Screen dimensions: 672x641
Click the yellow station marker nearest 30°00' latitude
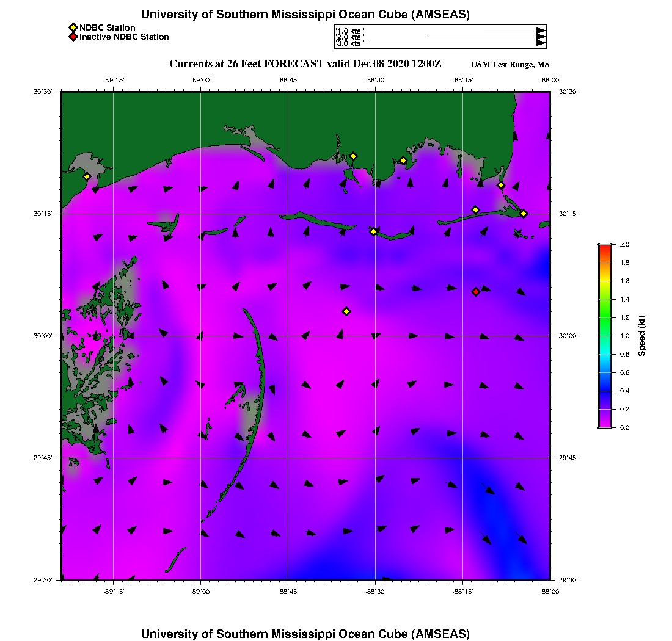click(346, 311)
